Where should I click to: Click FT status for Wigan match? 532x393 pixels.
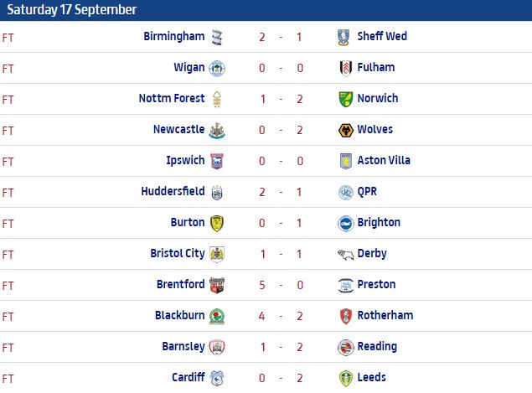(x=8, y=68)
